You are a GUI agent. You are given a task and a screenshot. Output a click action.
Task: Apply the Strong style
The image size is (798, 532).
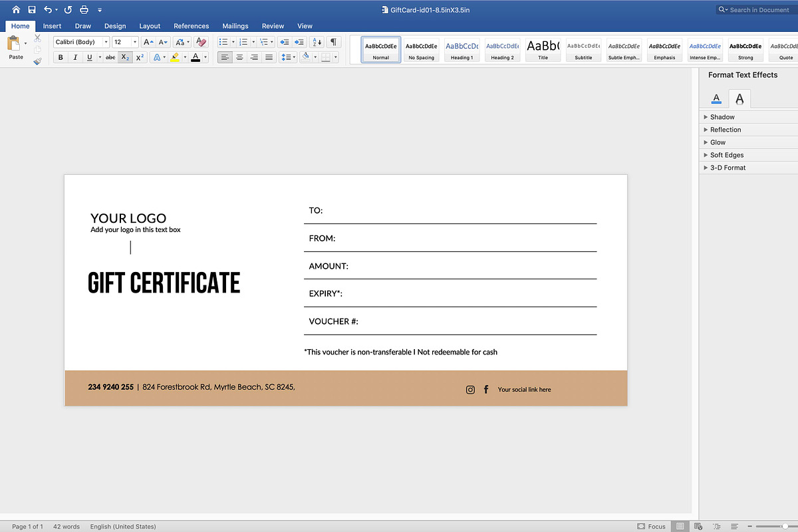[745, 50]
